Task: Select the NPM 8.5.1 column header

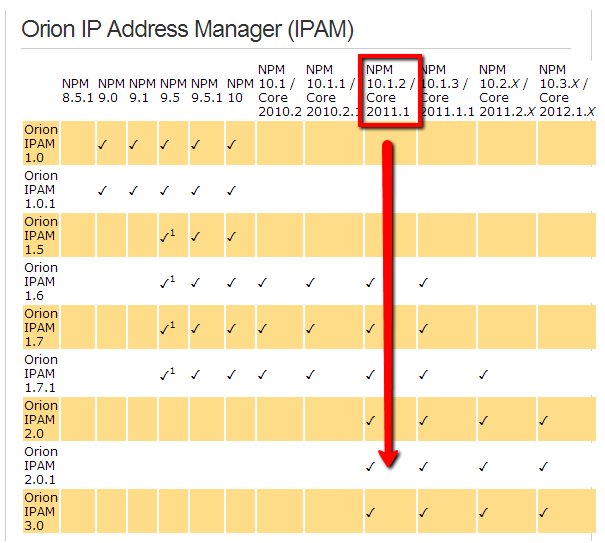Action: tap(78, 91)
